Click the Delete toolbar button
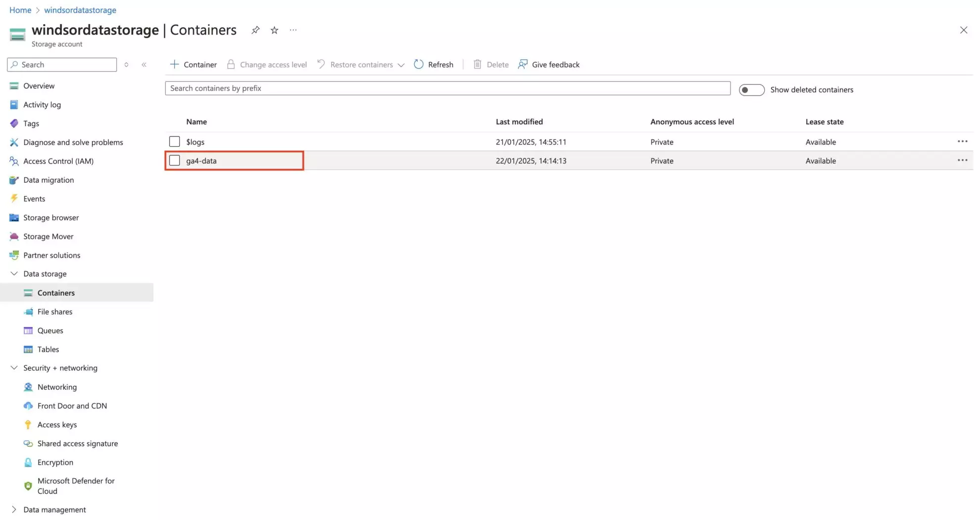980x520 pixels. tap(491, 64)
